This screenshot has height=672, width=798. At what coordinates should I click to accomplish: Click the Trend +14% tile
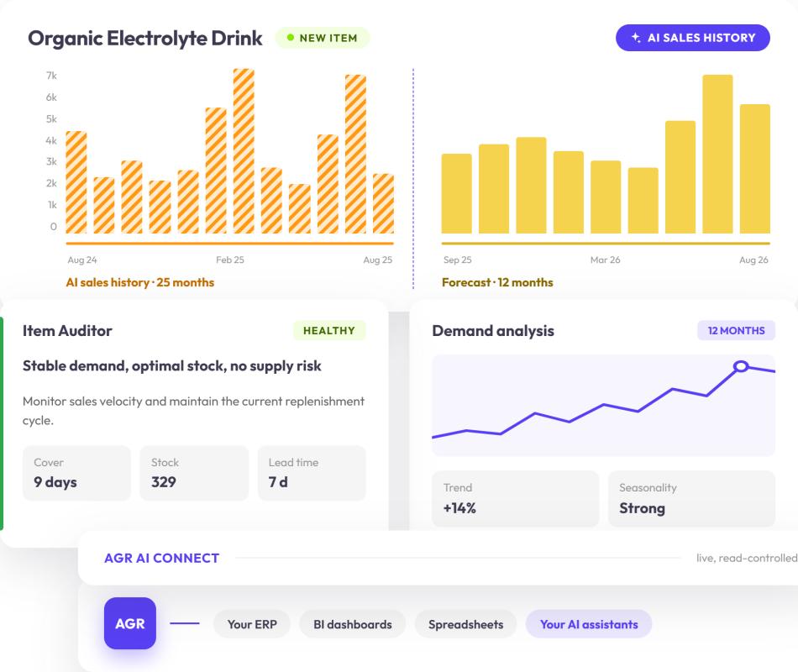click(515, 498)
